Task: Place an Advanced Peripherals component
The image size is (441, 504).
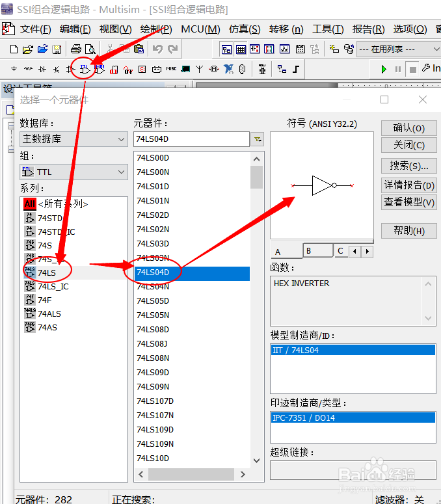Action: (185, 69)
